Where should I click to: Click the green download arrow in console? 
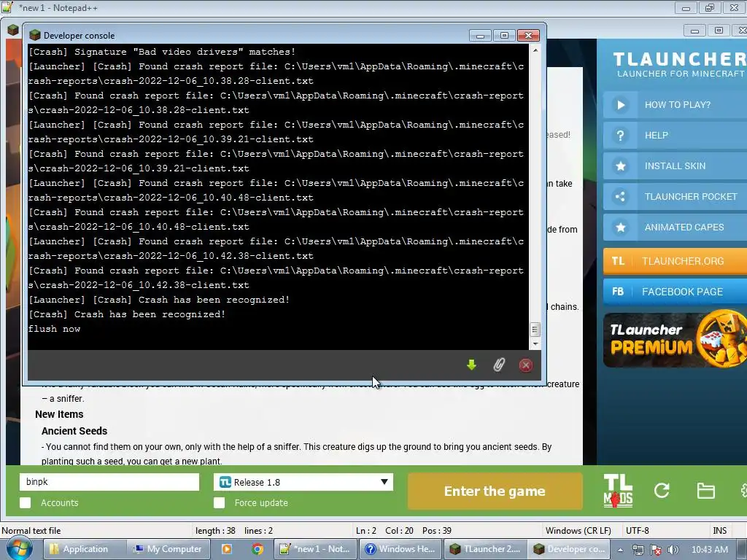click(471, 365)
